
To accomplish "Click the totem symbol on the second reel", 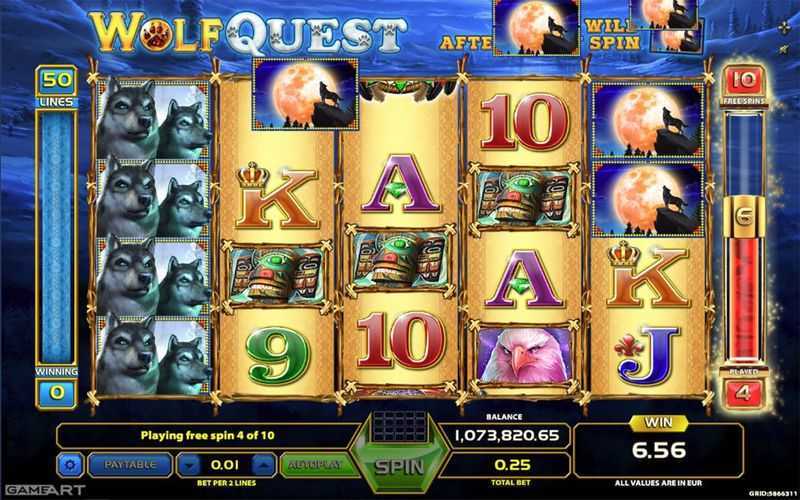I will 276,275.
